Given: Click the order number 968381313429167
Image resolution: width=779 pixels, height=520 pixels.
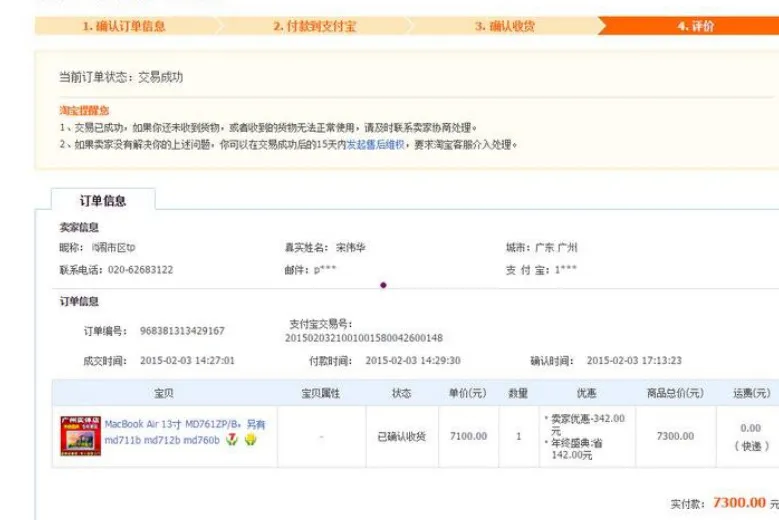Looking at the screenshot, I should click(x=182, y=331).
